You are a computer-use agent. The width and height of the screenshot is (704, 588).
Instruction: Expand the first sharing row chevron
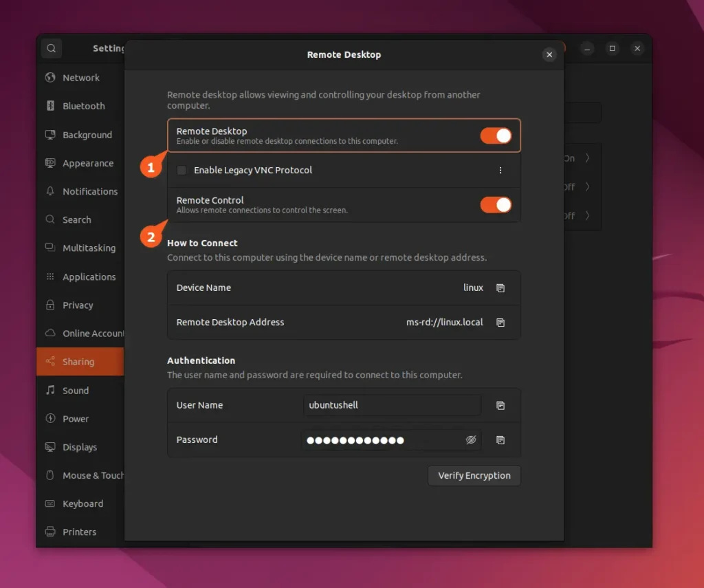tap(587, 158)
